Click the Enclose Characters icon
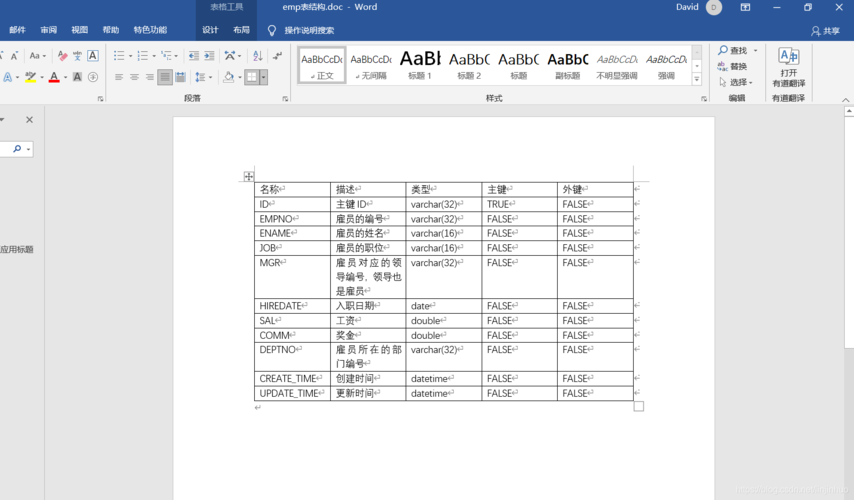This screenshot has height=500, width=854. (x=93, y=77)
